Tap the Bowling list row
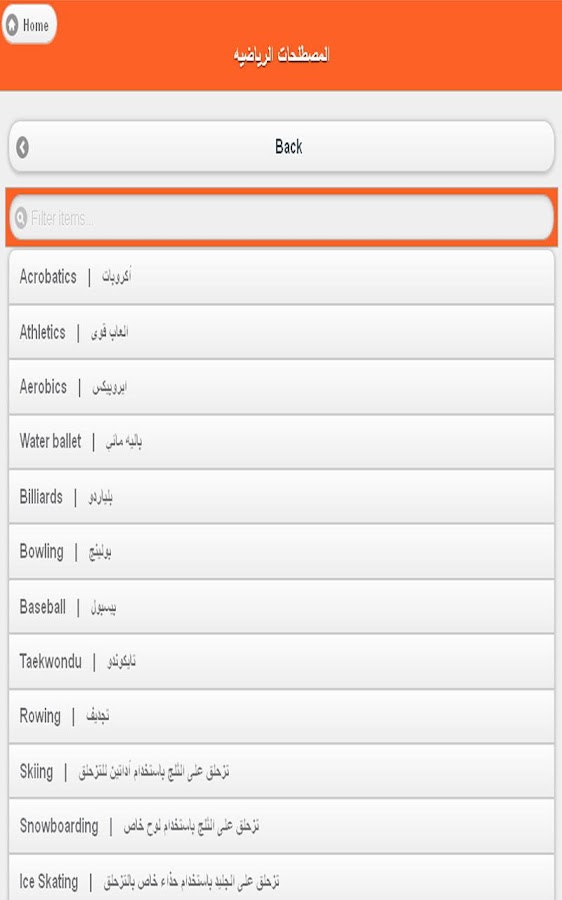Screen dimensions: 562x900 281,552
